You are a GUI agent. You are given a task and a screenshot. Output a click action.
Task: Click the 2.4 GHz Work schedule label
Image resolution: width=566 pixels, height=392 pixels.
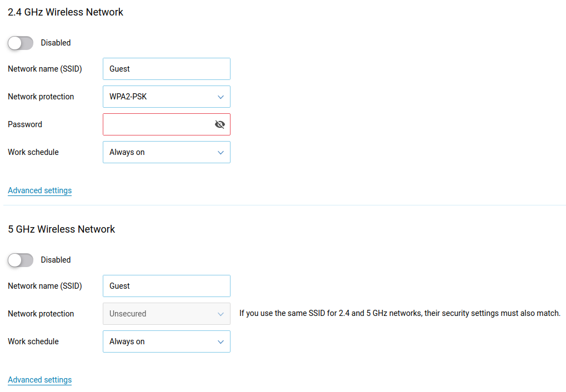33,152
